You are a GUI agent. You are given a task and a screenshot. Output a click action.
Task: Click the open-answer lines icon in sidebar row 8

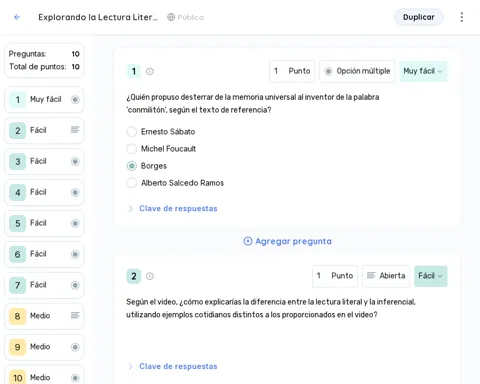pyautogui.click(x=75, y=315)
